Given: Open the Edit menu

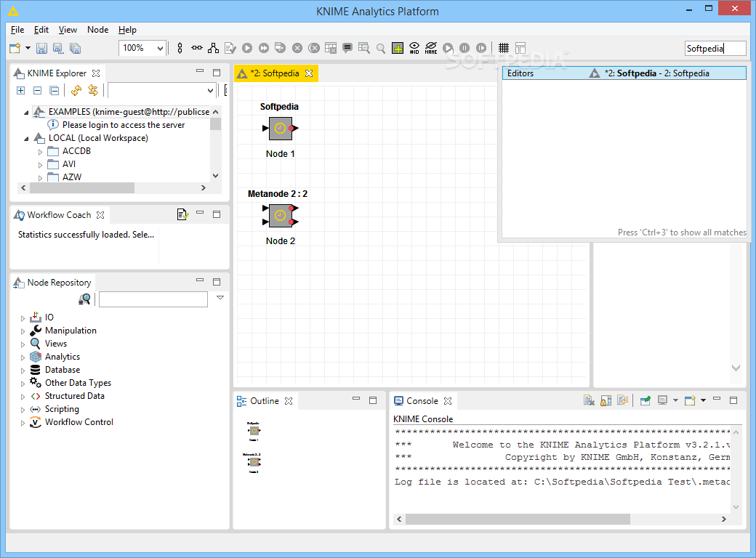Looking at the screenshot, I should [x=41, y=30].
